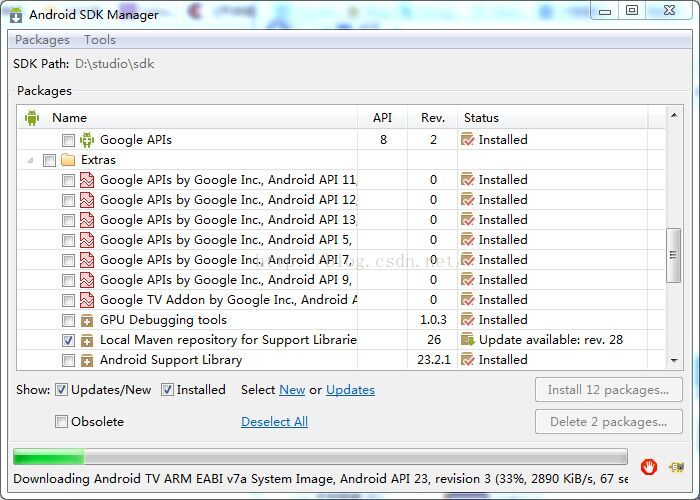Click the Deselect All link
Screen dimensions: 700x500
tap(275, 422)
